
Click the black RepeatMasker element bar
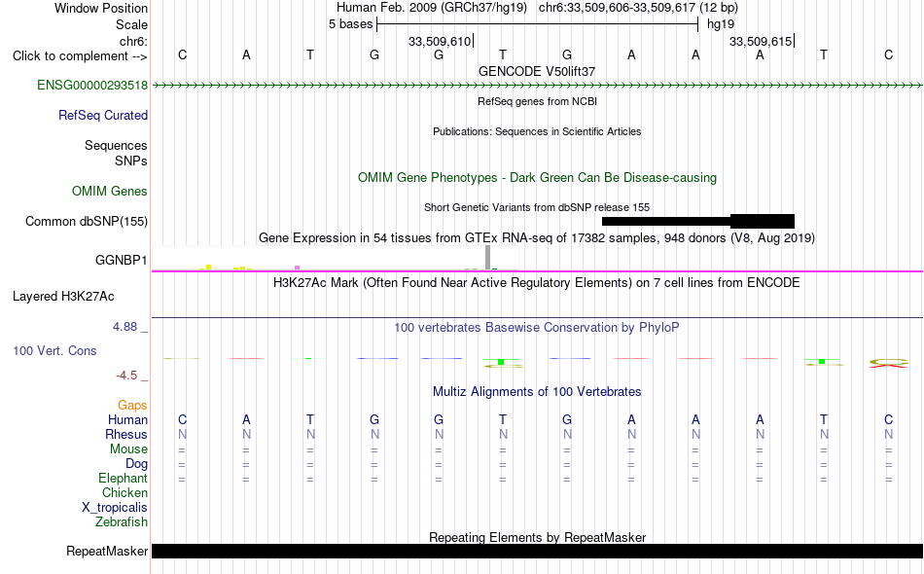[x=537, y=551]
